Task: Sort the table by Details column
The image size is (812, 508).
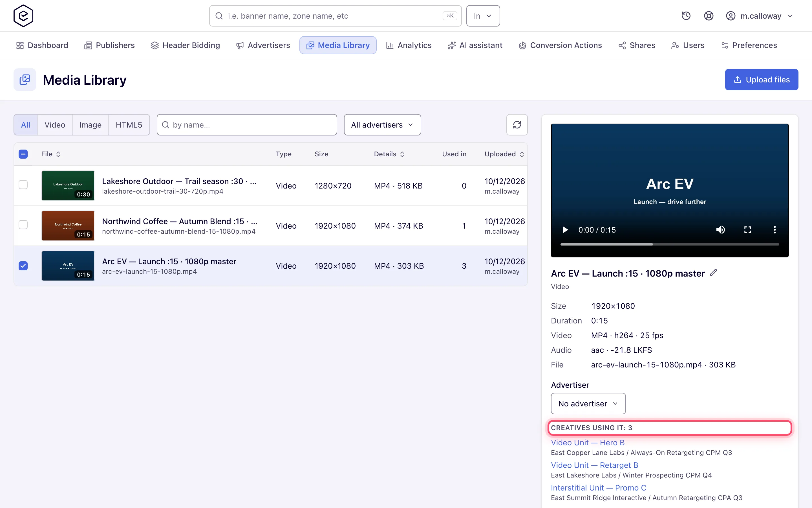Action: 389,154
